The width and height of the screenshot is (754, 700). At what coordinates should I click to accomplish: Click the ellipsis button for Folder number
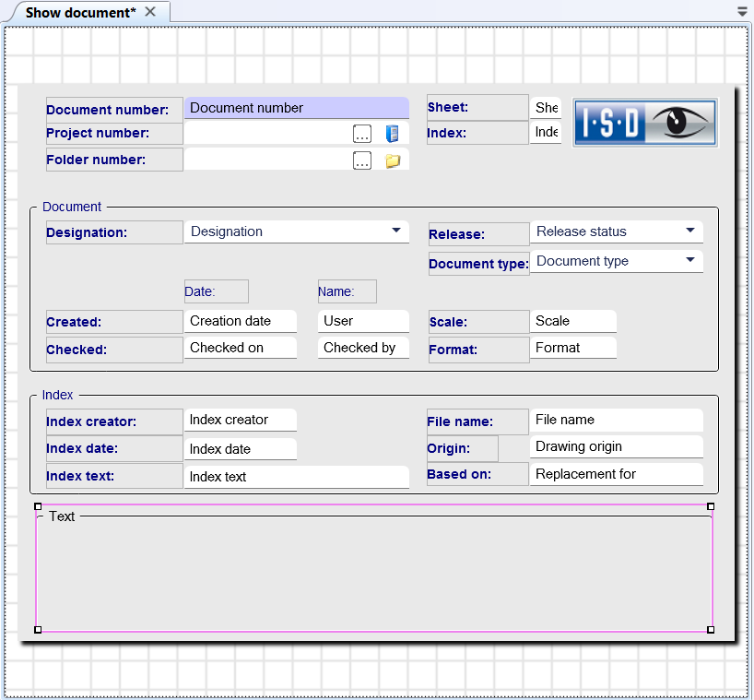coord(362,160)
